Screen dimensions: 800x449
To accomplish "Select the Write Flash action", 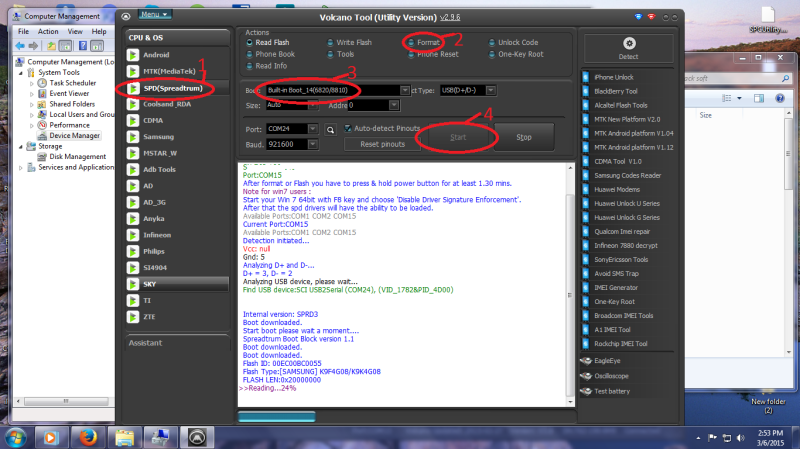I will 349,42.
